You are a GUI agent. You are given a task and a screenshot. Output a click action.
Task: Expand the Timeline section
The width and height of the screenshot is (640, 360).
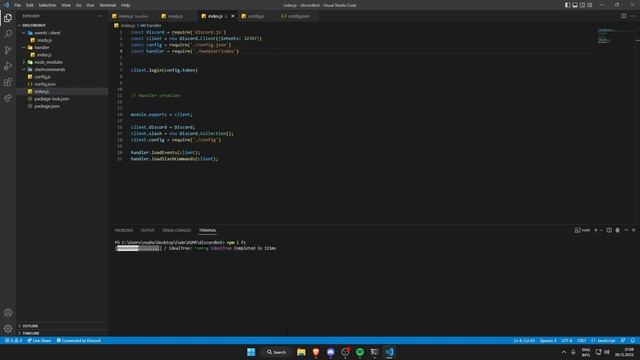pos(62,333)
